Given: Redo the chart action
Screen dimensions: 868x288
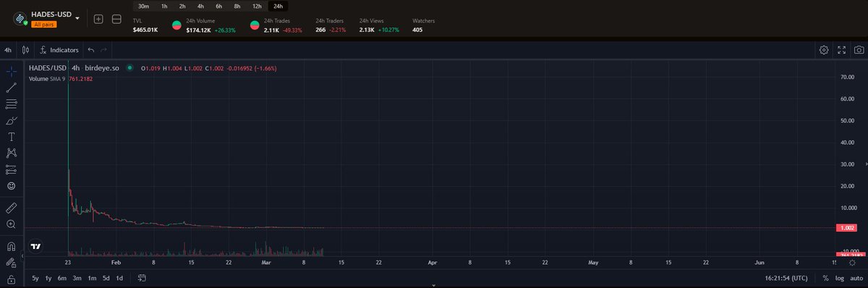Looking at the screenshot, I should click(104, 50).
